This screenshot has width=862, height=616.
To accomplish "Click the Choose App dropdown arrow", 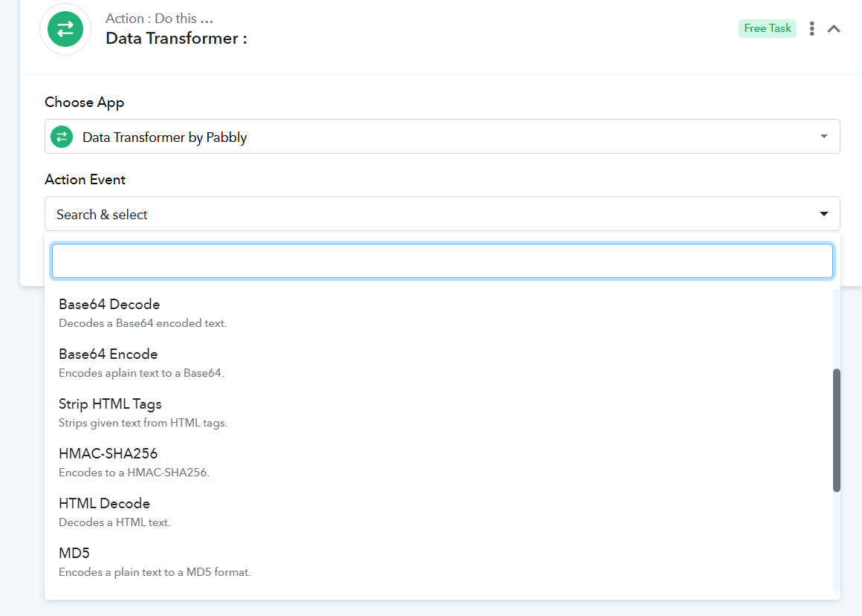I will click(x=823, y=136).
